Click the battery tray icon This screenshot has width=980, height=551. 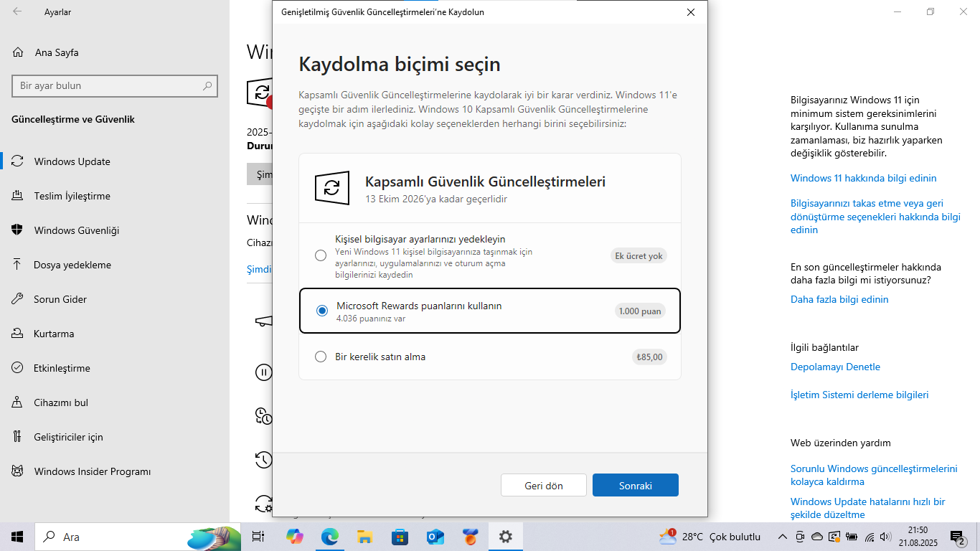click(x=852, y=537)
